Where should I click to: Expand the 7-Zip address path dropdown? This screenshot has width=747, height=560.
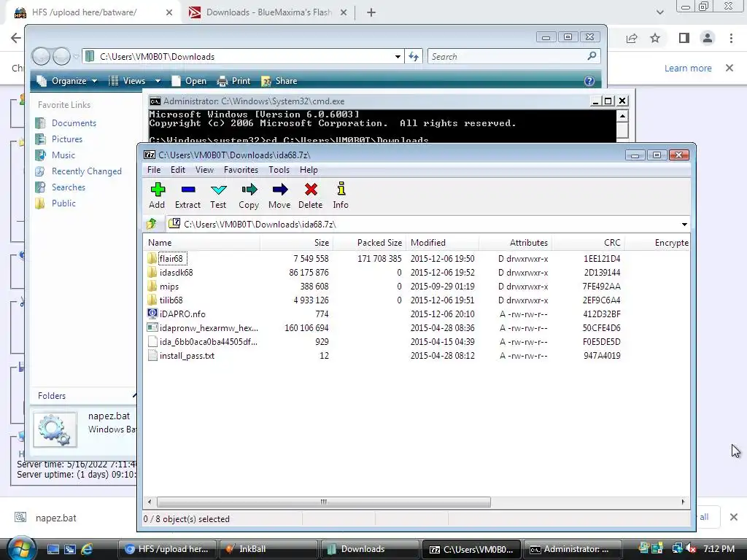tap(684, 225)
